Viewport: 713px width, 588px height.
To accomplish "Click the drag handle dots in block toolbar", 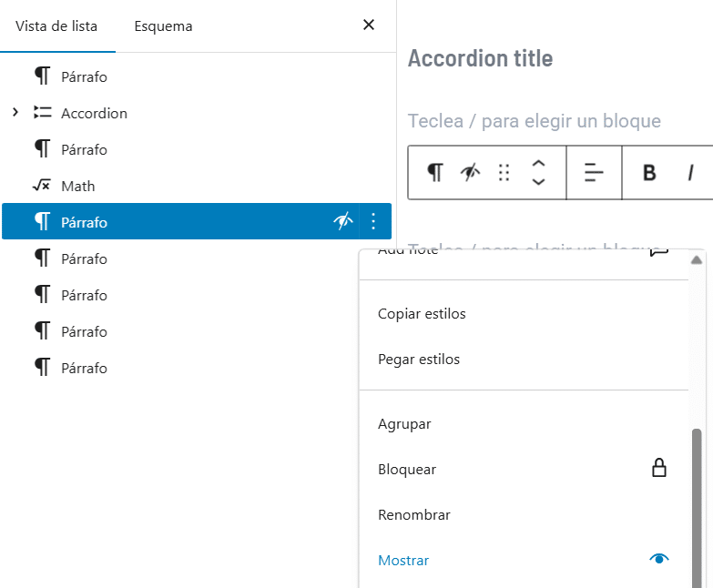I will (504, 172).
